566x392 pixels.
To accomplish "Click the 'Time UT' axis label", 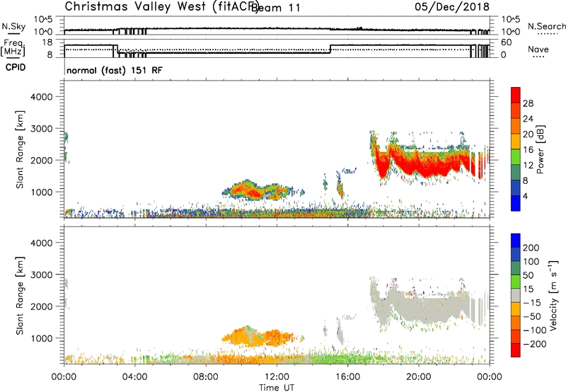I will click(x=277, y=387).
